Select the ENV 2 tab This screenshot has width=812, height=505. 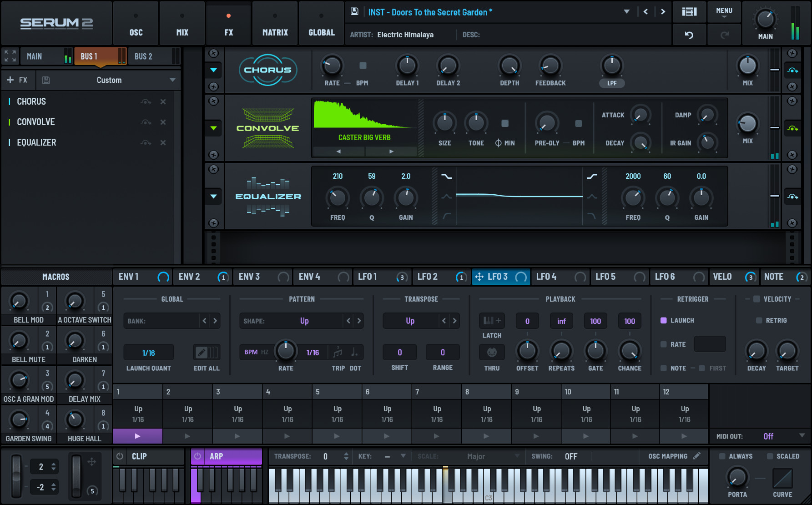coord(203,277)
